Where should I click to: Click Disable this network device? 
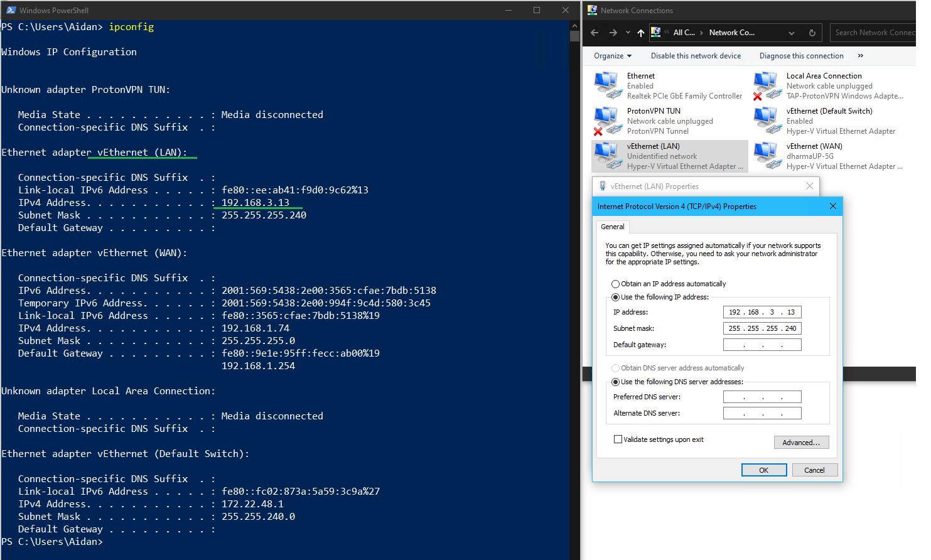[696, 56]
